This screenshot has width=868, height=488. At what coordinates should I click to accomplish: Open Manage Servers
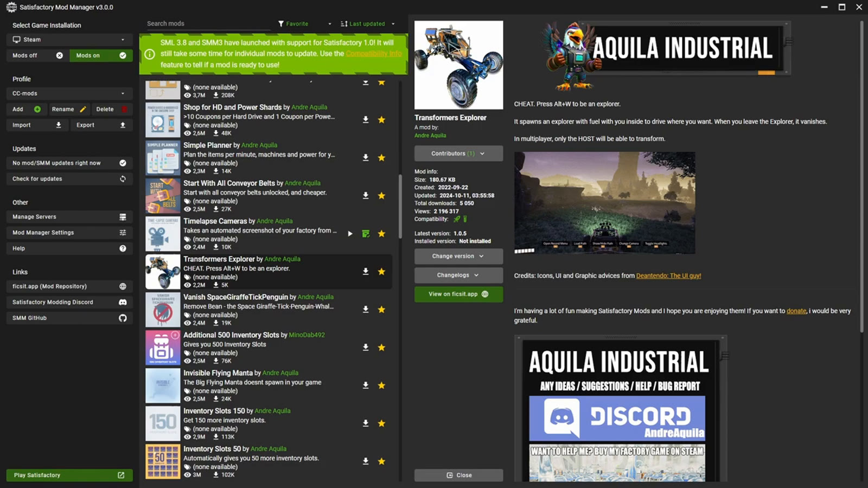click(x=69, y=217)
